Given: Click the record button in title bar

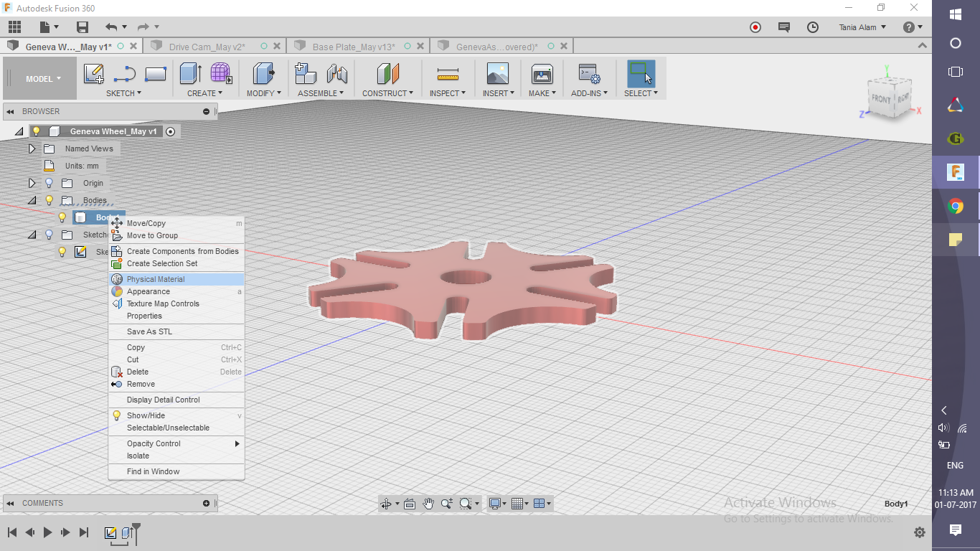Looking at the screenshot, I should pyautogui.click(x=755, y=27).
